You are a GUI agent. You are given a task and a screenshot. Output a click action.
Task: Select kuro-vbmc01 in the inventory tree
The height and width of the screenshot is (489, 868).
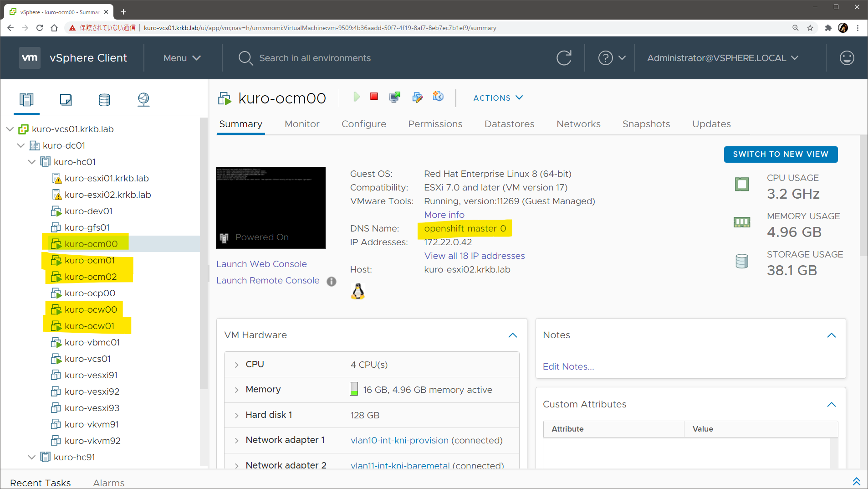(92, 342)
